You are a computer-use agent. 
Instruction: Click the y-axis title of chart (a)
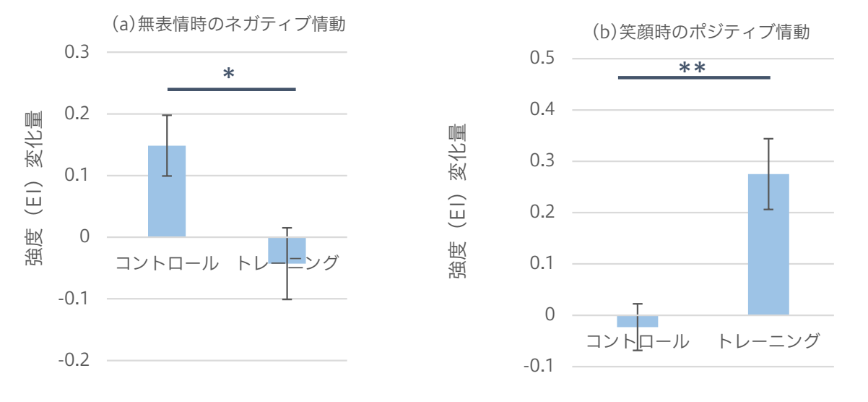(x=35, y=189)
